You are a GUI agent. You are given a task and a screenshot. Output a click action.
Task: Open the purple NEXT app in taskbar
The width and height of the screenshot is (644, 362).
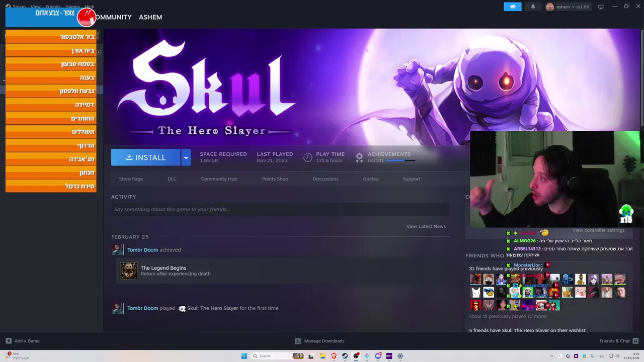point(389,356)
